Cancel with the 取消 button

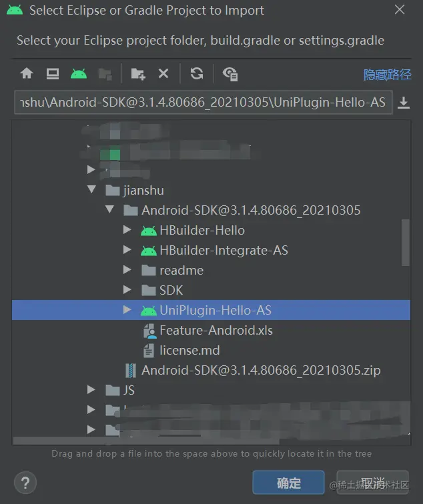(372, 483)
